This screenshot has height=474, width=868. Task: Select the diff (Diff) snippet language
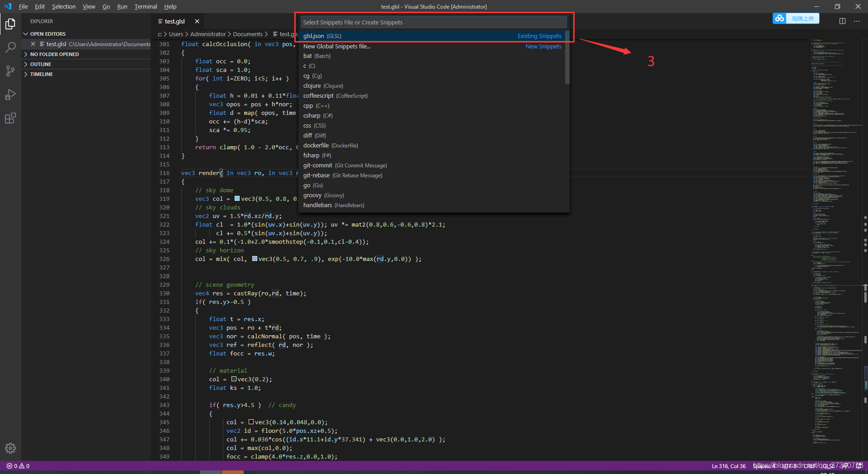pos(432,136)
